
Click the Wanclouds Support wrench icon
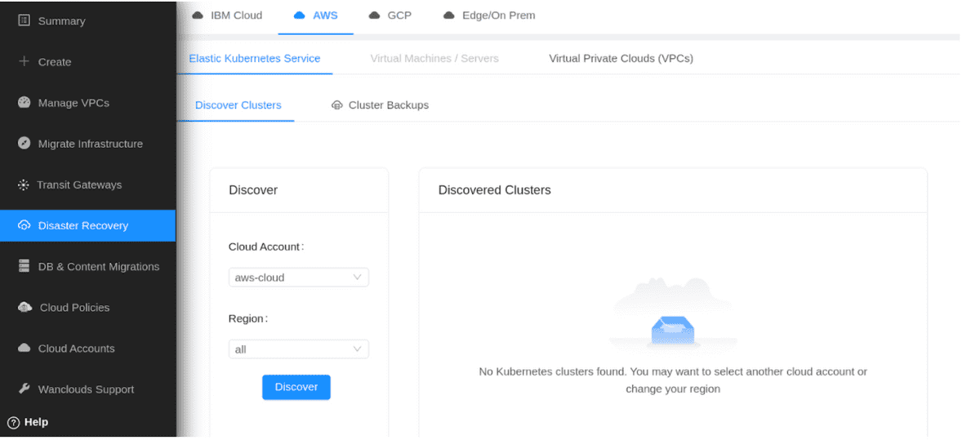coord(24,389)
